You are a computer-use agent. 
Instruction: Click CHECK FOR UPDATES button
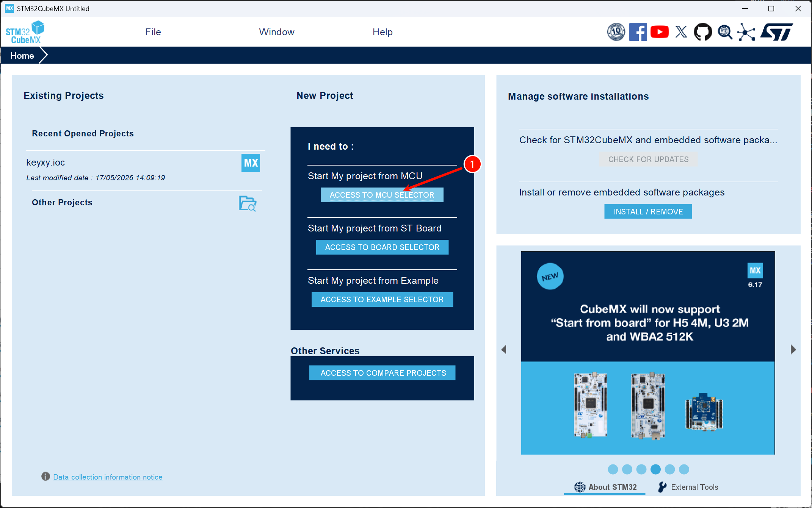(x=648, y=159)
